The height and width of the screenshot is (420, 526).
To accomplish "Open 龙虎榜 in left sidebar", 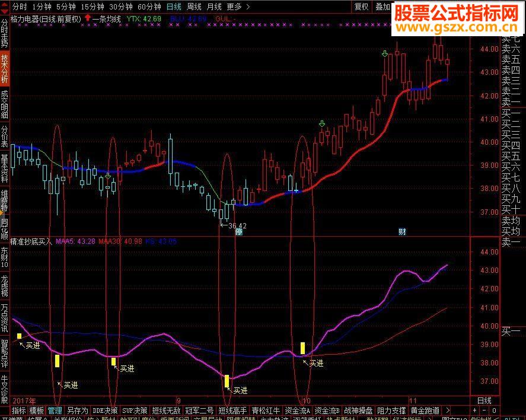I will [x=4, y=286].
